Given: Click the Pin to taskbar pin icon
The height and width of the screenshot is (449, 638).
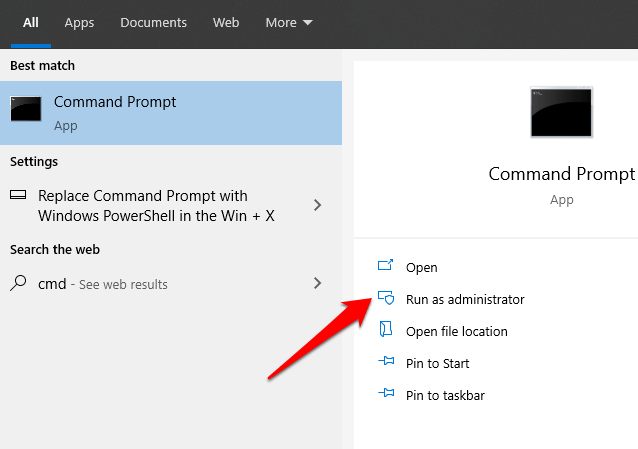Looking at the screenshot, I should [x=386, y=395].
